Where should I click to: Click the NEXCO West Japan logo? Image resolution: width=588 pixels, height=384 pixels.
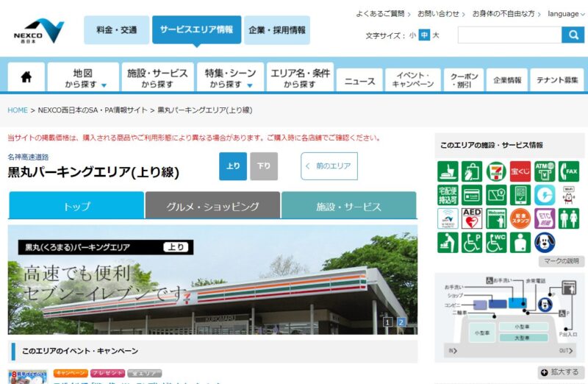point(39,31)
